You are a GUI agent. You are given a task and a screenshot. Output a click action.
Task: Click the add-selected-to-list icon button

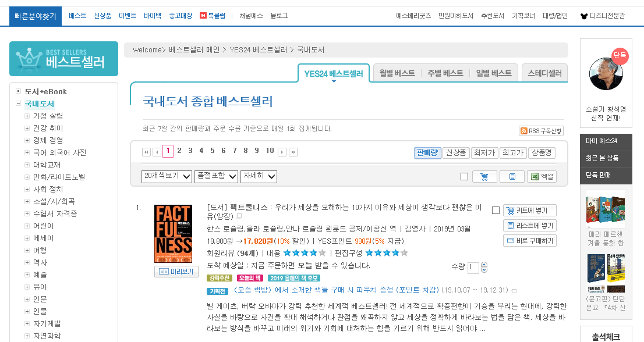(512, 177)
